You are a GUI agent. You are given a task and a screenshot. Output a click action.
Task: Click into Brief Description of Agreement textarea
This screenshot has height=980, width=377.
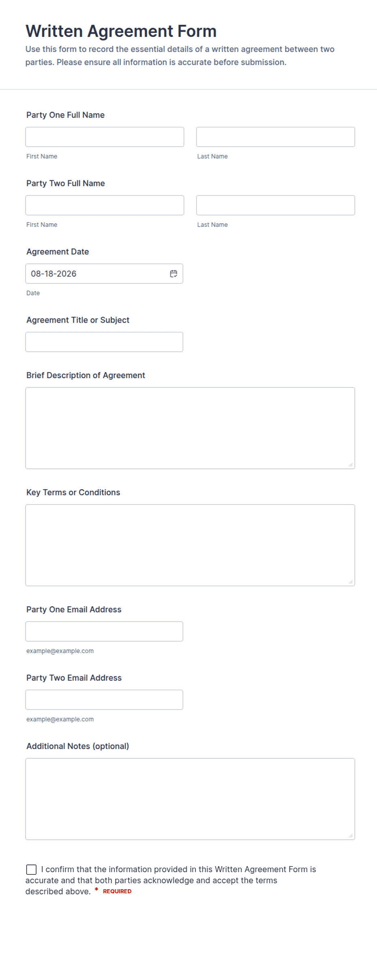(190, 428)
